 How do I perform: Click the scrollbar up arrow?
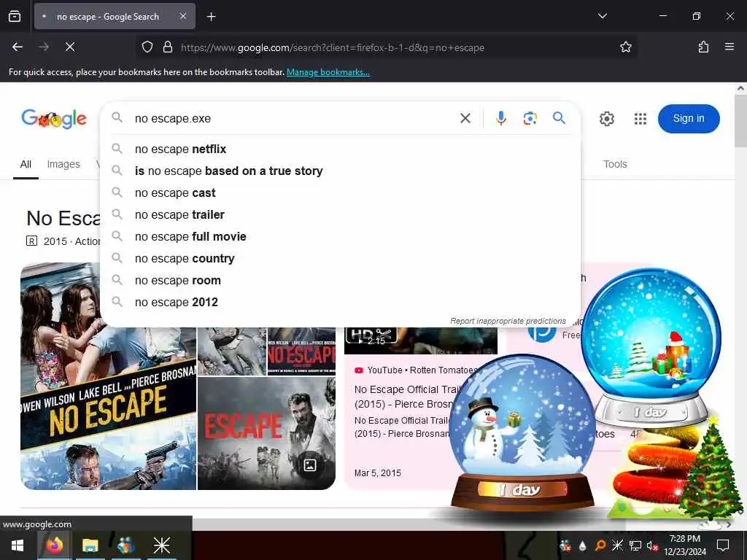tap(740, 88)
